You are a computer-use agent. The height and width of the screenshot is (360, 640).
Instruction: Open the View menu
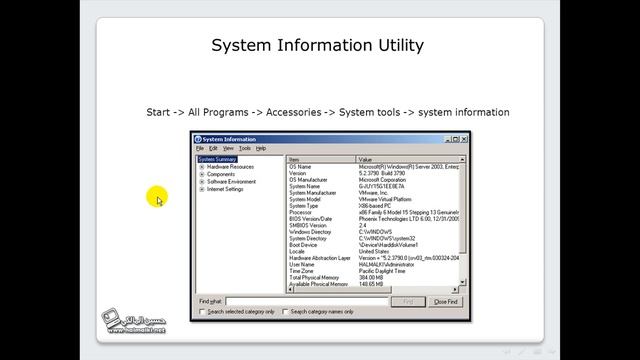click(228, 148)
